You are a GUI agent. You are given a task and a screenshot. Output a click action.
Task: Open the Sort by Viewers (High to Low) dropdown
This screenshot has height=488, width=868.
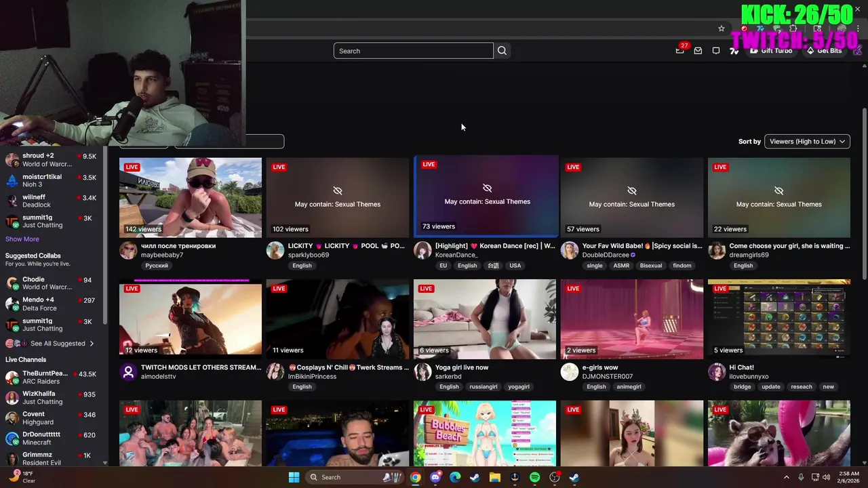pyautogui.click(x=807, y=141)
